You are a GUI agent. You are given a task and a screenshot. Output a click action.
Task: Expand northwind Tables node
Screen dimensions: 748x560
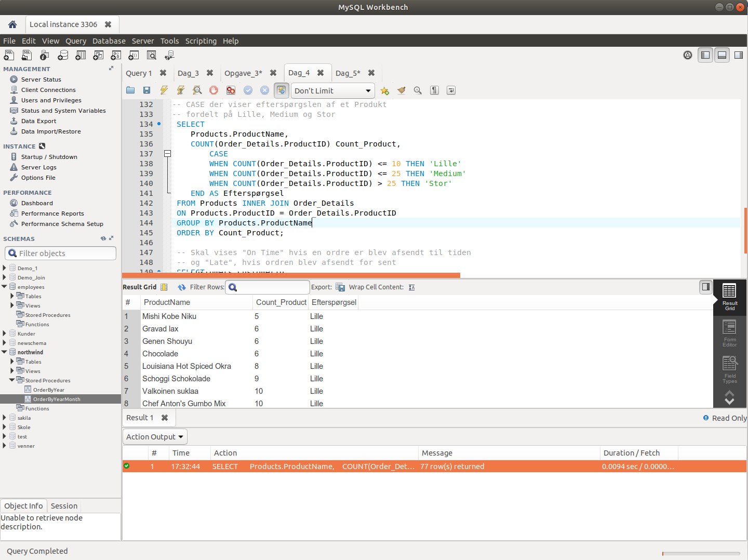(x=12, y=362)
